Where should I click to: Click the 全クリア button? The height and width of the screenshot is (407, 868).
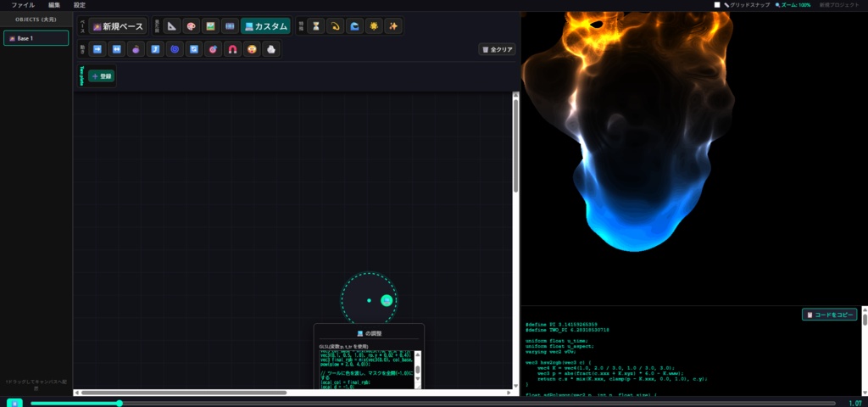[497, 49]
